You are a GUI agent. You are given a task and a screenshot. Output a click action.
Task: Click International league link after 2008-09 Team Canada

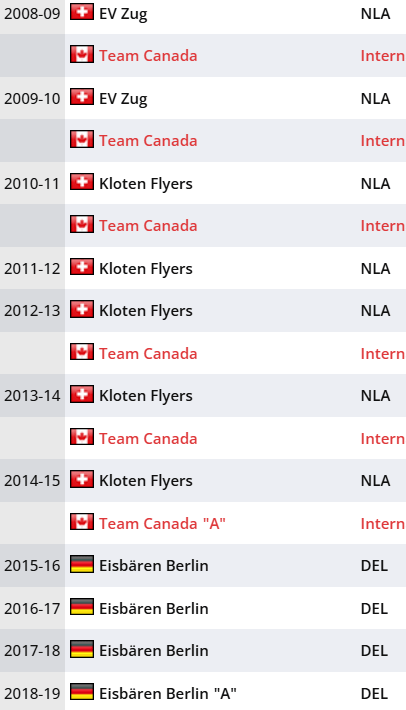383,56
